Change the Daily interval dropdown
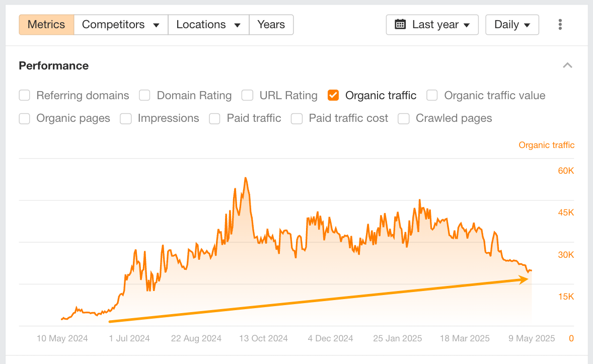593x364 pixels. click(x=512, y=25)
